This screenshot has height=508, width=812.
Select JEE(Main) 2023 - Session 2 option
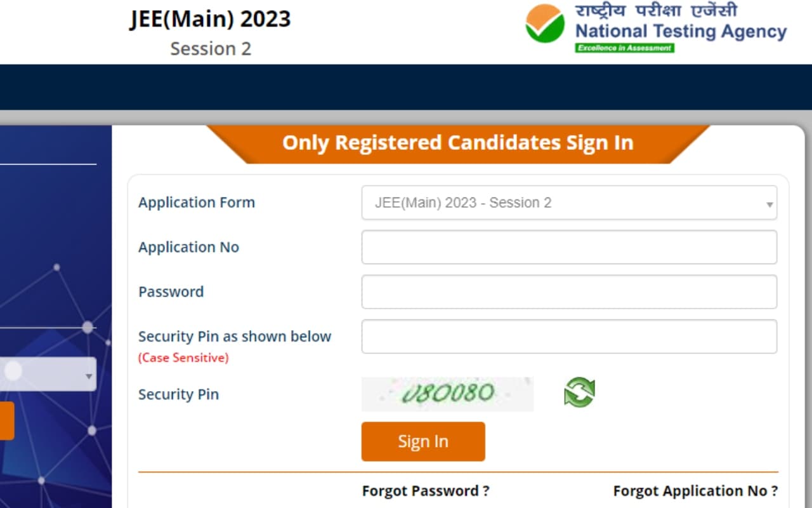462,202
